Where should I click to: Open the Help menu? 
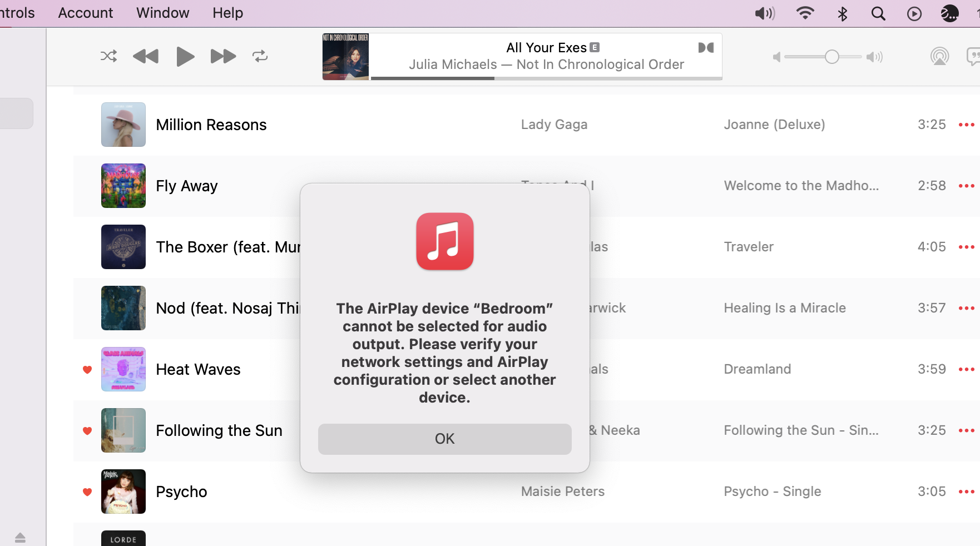(227, 13)
